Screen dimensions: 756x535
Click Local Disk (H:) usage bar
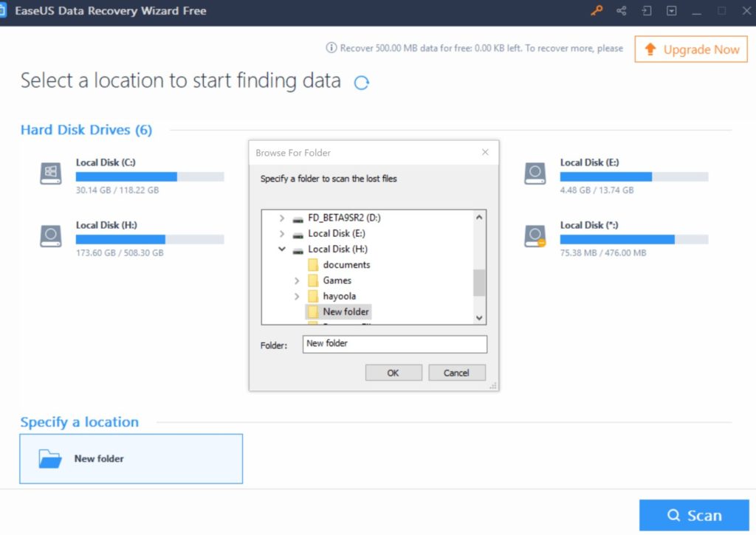(x=150, y=240)
